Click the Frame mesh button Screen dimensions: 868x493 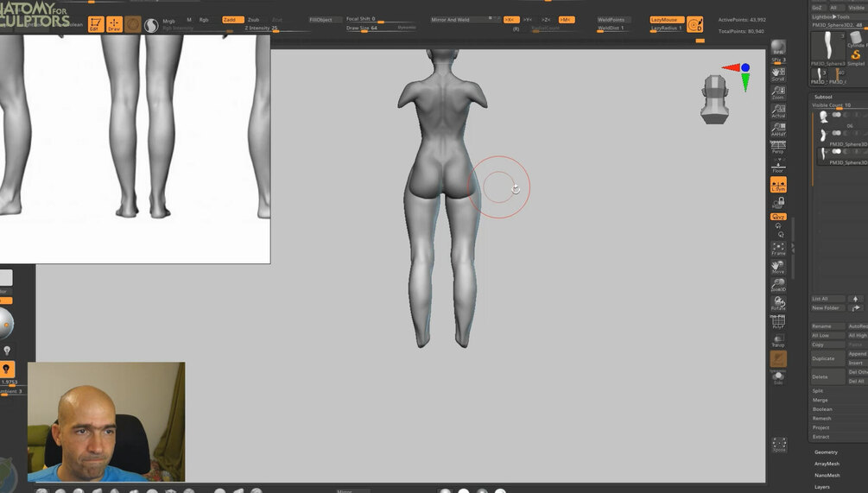(x=778, y=249)
